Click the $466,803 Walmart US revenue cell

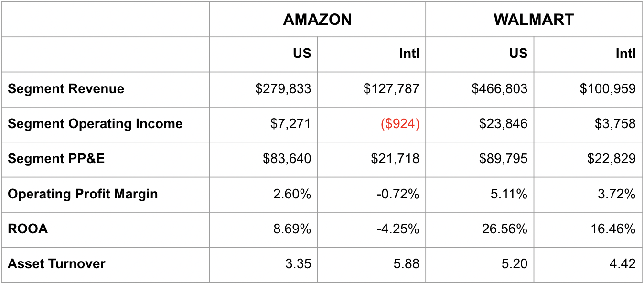pyautogui.click(x=499, y=89)
